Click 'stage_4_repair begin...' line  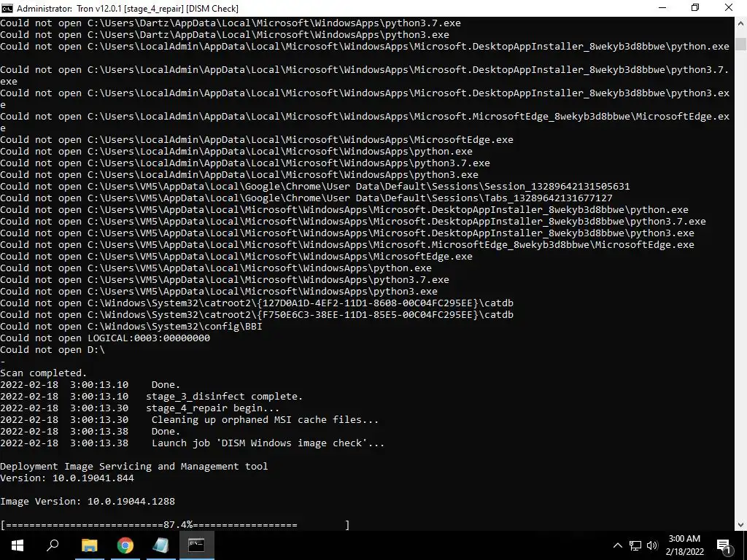point(140,408)
